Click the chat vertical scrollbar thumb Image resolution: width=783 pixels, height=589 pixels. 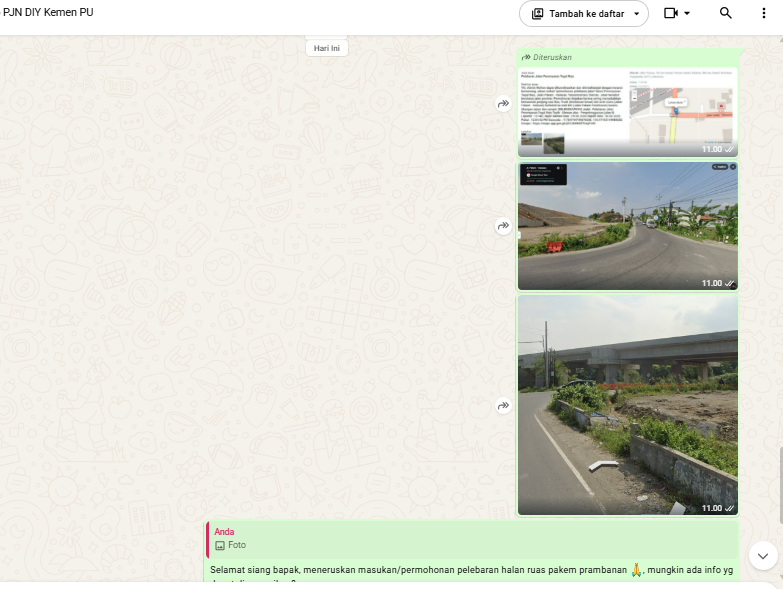(x=781, y=486)
